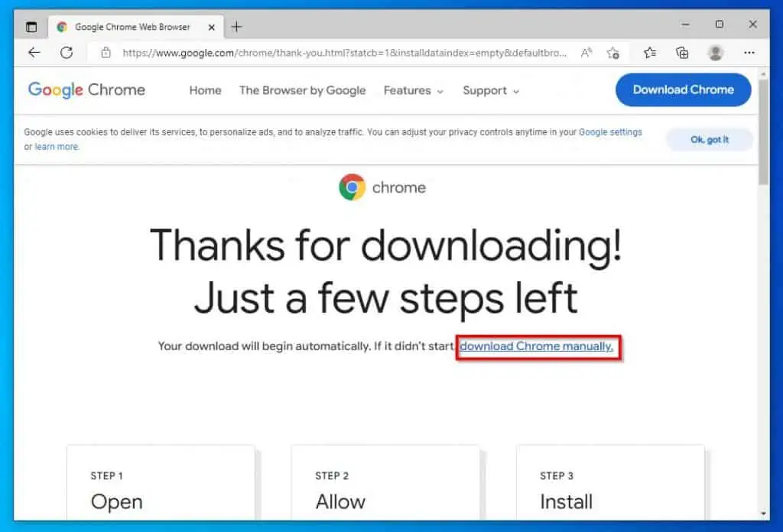This screenshot has width=783, height=532.
Task: Open the Favorites list
Action: point(650,53)
